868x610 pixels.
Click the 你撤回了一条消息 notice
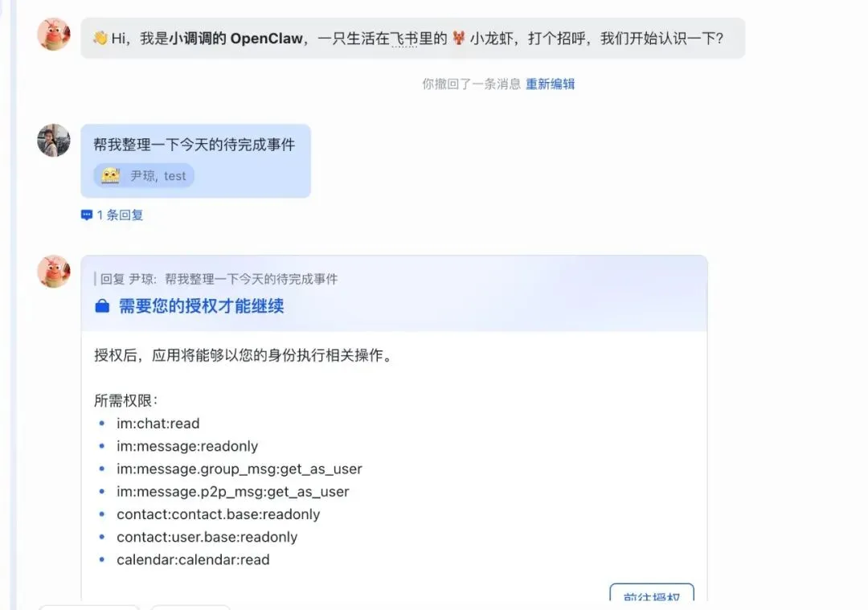472,84
